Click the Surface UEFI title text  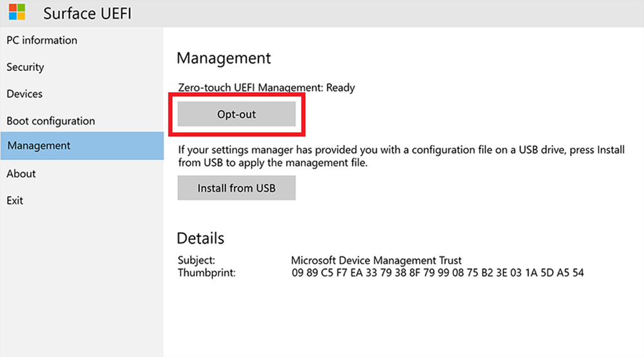pyautogui.click(x=87, y=13)
